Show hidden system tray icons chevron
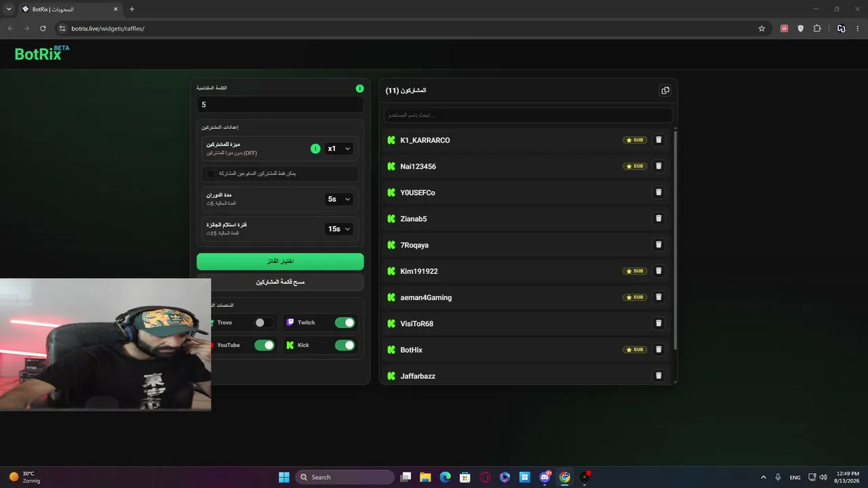 coord(763,477)
